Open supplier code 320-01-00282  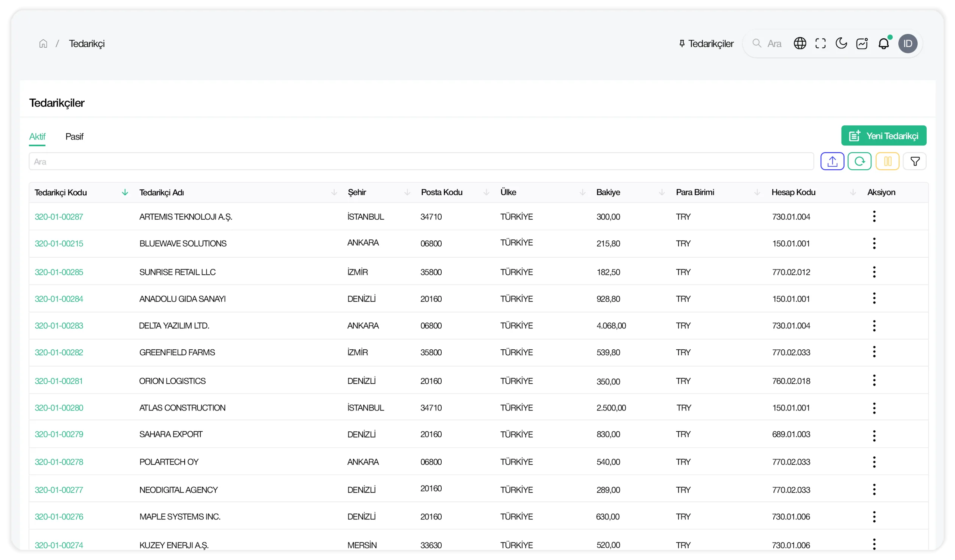point(59,353)
